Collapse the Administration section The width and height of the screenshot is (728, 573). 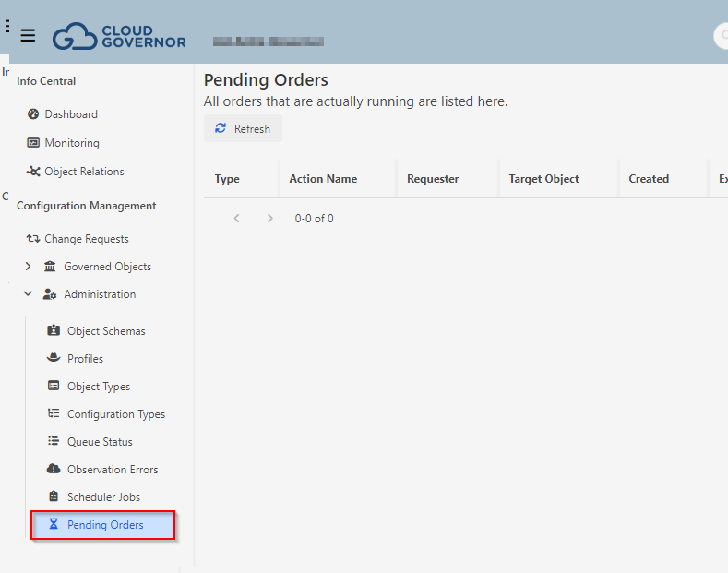(x=28, y=294)
